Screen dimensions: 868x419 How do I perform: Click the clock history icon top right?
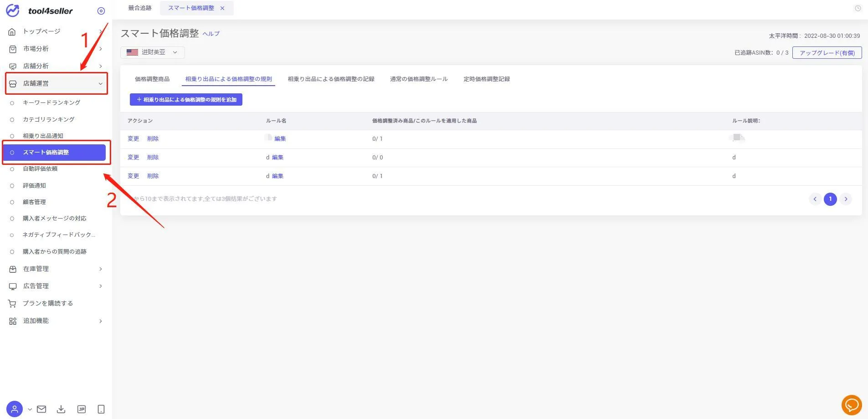[858, 8]
